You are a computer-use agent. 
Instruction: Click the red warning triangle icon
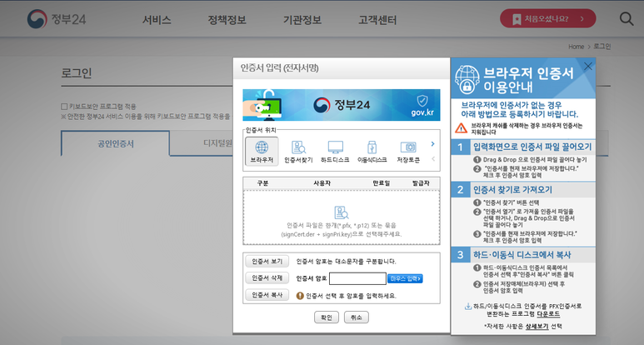click(x=462, y=128)
